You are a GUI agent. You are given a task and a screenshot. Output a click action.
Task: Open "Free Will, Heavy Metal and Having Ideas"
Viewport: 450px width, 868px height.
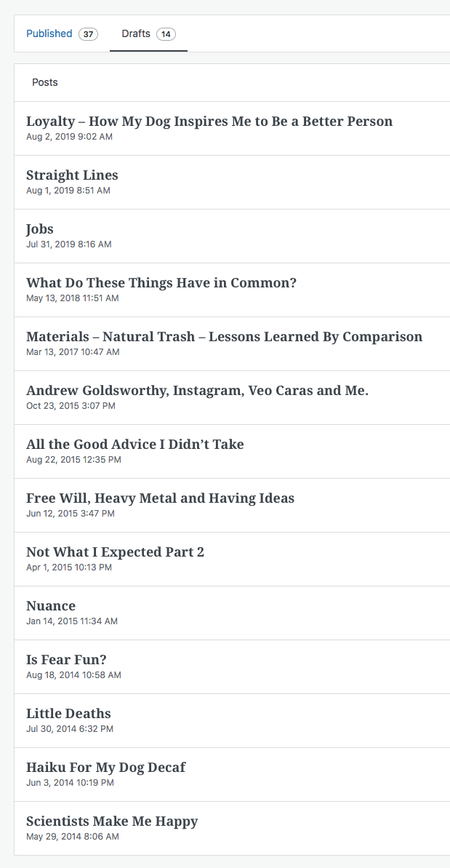pos(160,498)
